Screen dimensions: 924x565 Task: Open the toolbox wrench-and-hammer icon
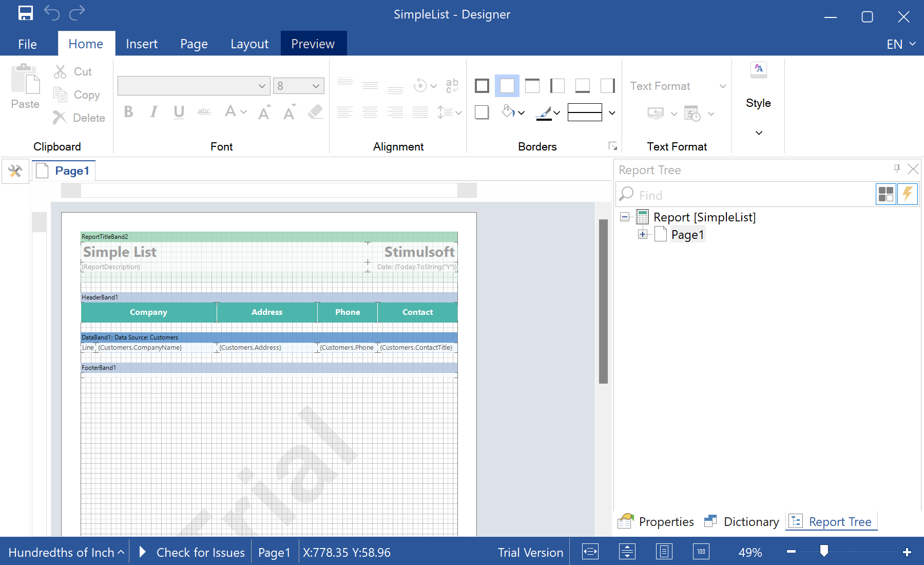pyautogui.click(x=15, y=171)
